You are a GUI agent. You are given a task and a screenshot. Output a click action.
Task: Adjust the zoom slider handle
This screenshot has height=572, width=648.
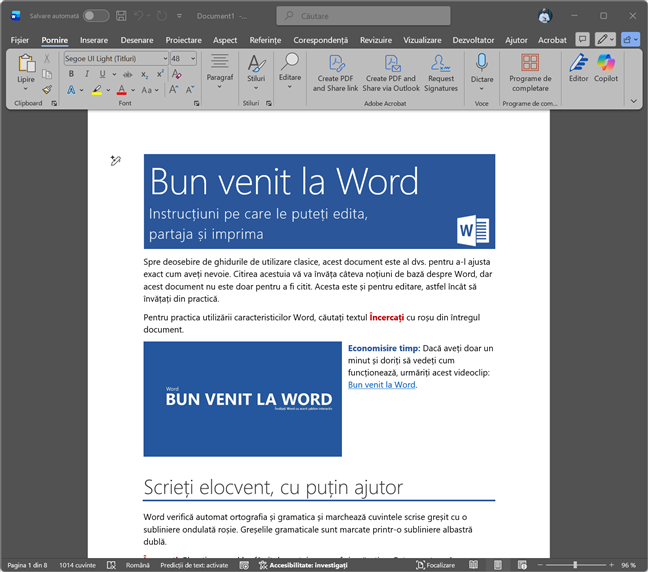coord(575,565)
